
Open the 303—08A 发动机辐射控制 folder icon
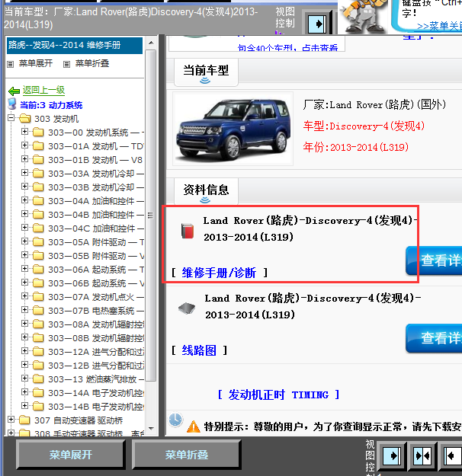pyautogui.click(x=38, y=324)
